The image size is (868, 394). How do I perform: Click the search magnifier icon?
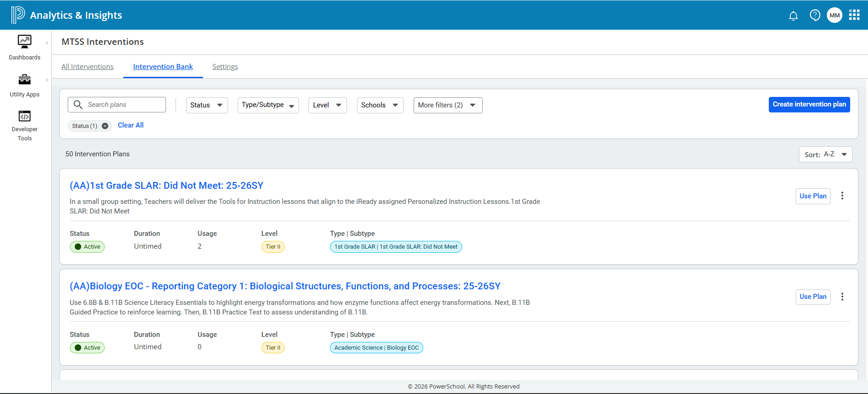pyautogui.click(x=78, y=105)
